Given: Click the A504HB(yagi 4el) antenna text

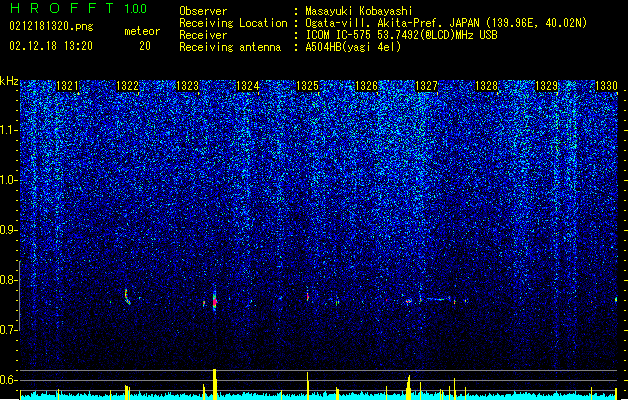Looking at the screenshot, I should 353,47.
